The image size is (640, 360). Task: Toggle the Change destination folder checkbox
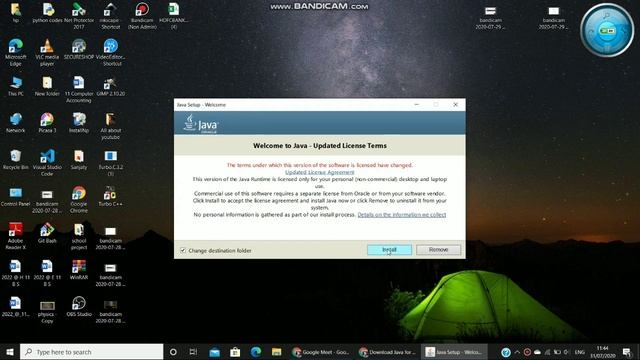[x=183, y=250]
